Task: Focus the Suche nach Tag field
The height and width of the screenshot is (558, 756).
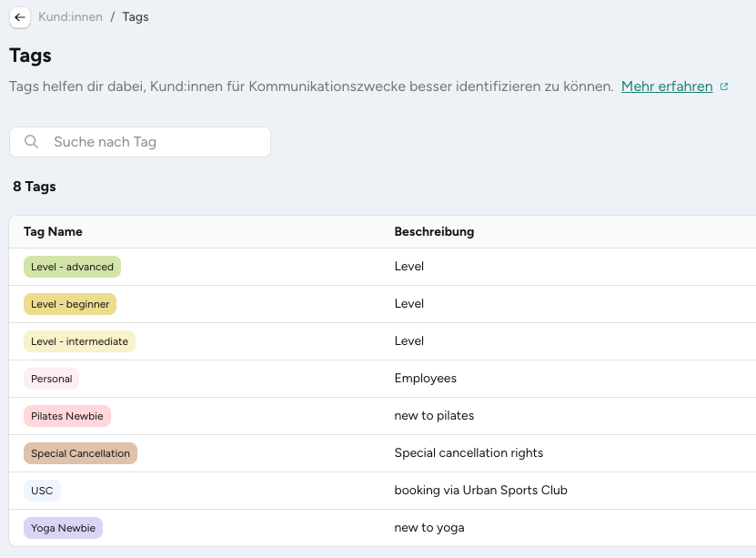Action: click(x=140, y=142)
